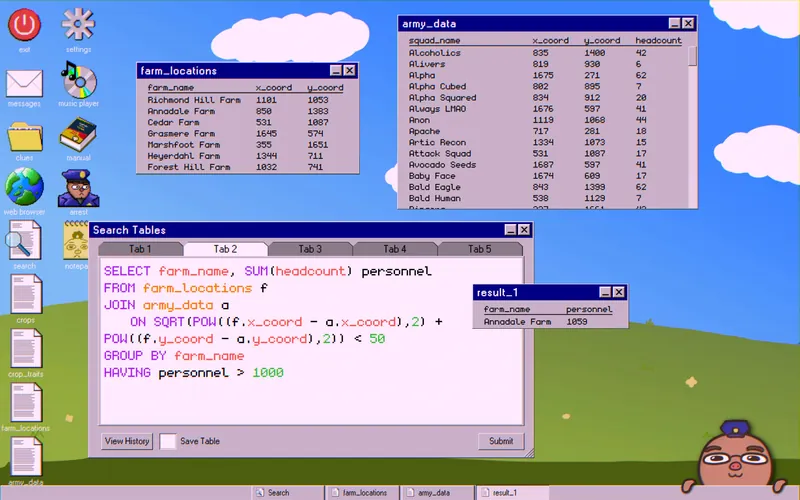Click the Search Tables resize grip corner
This screenshot has height=500, width=800.
pyautogui.click(x=529, y=453)
